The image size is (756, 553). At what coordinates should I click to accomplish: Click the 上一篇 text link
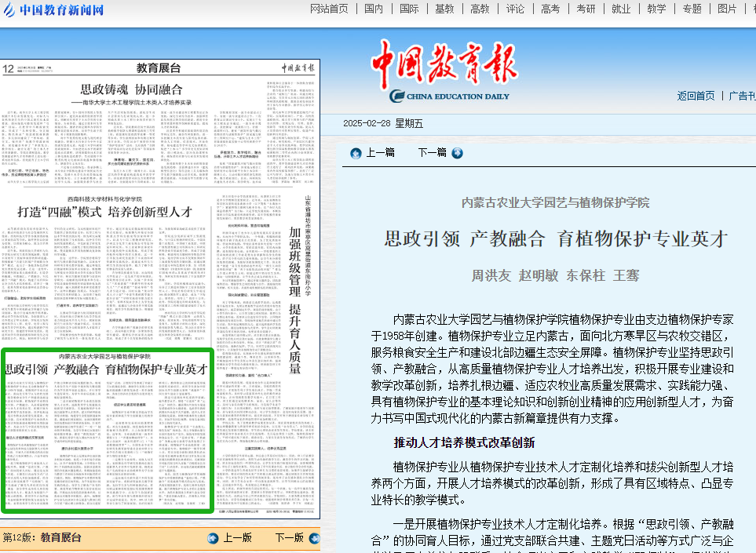[381, 153]
